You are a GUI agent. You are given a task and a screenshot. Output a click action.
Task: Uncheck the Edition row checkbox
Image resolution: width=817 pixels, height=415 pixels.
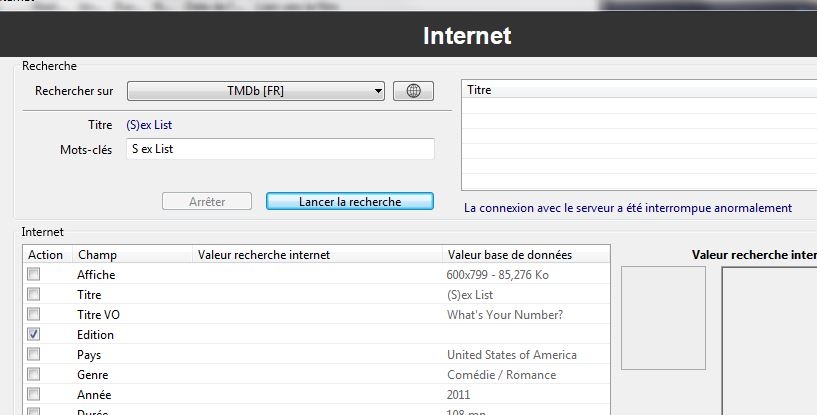[34, 335]
